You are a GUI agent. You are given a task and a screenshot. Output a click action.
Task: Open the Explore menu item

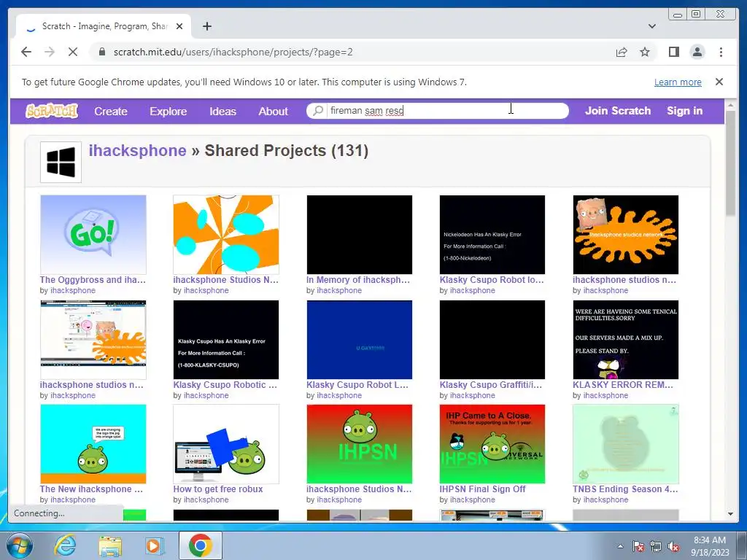point(169,111)
